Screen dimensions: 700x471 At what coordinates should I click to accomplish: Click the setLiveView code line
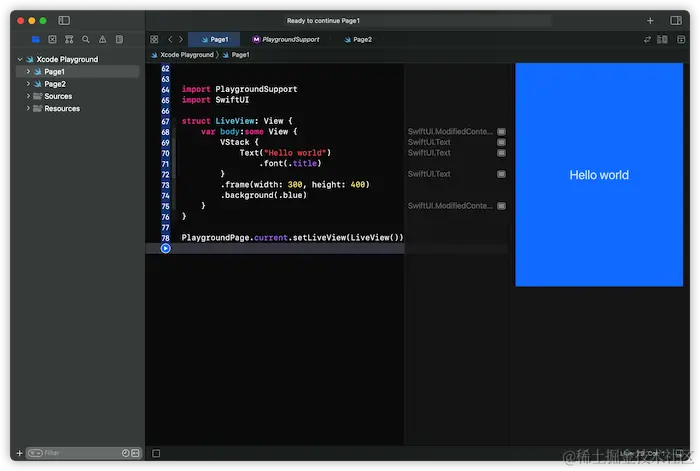[292, 238]
